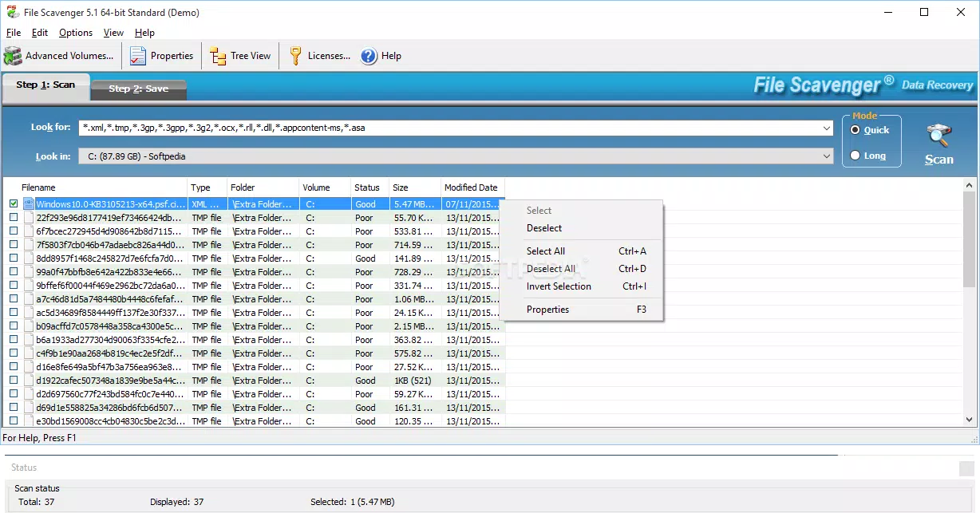The height and width of the screenshot is (513, 980).
Task: Check the 99a0f47bbfb8e642a422 file checkbox
Action: point(14,272)
